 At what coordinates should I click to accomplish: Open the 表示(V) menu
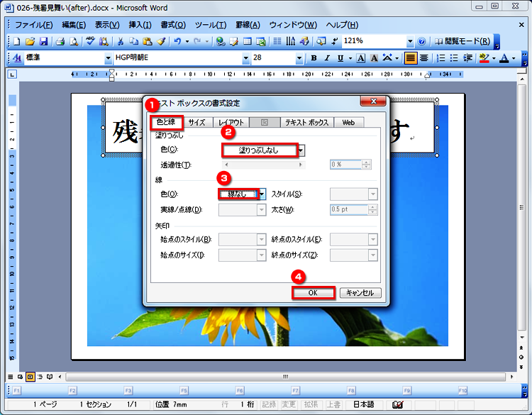(107, 25)
